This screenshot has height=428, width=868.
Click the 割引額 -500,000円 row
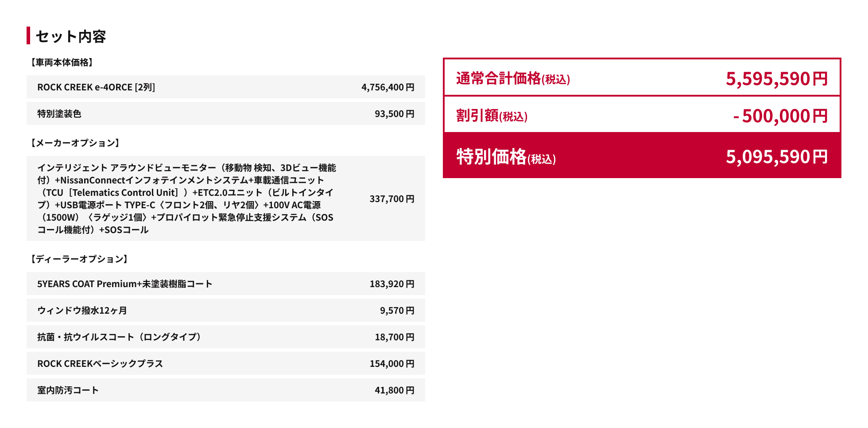[642, 114]
